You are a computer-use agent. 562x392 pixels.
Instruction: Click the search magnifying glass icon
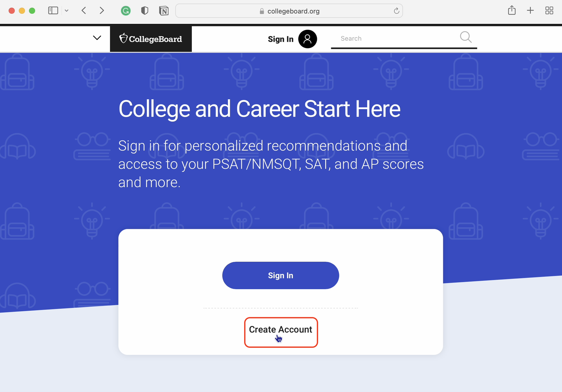(x=465, y=37)
